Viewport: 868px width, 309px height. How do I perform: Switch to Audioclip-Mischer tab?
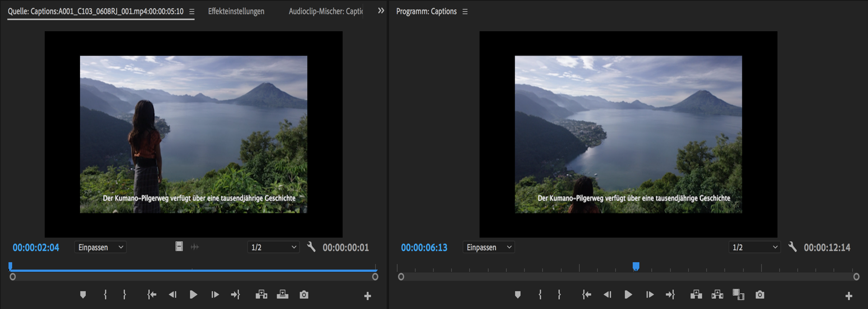point(325,11)
